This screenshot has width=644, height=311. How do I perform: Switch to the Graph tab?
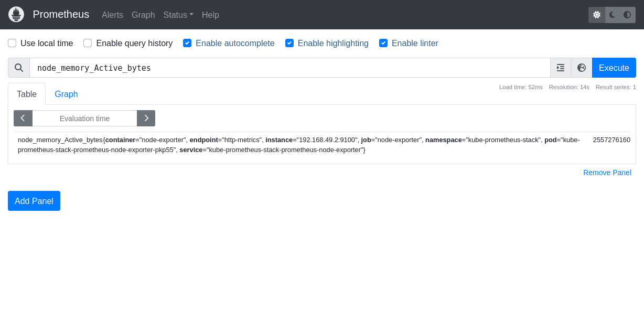click(x=66, y=94)
